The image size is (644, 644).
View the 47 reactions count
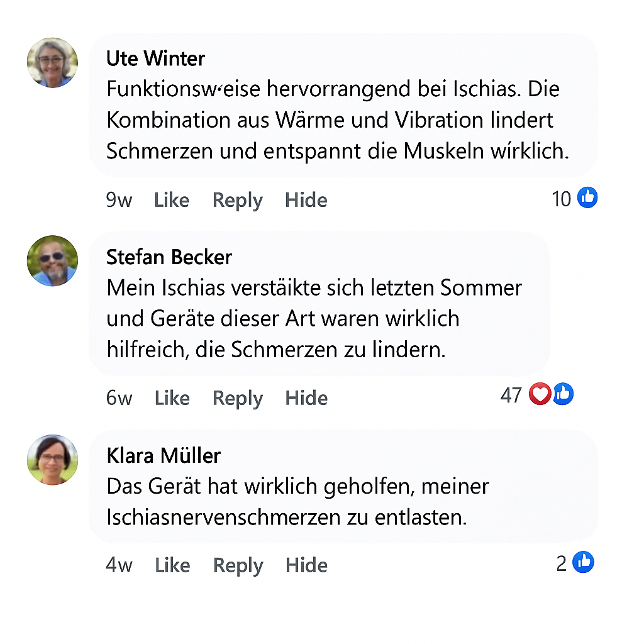[511, 395]
